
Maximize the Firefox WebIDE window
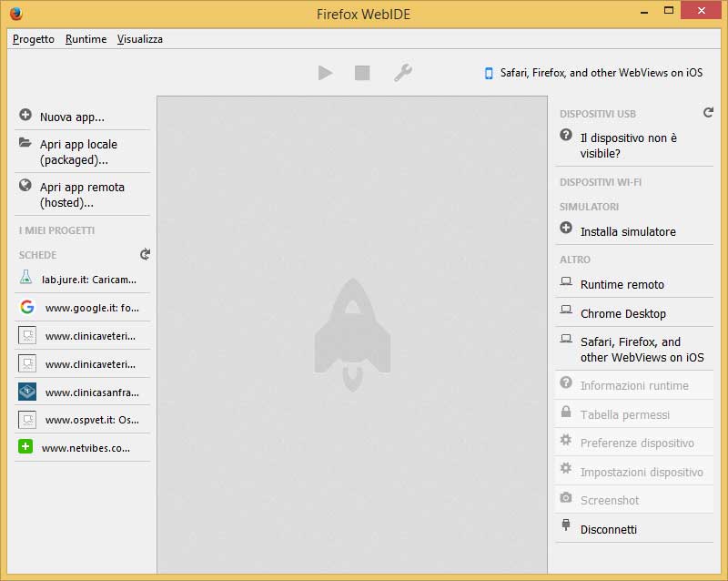click(669, 11)
